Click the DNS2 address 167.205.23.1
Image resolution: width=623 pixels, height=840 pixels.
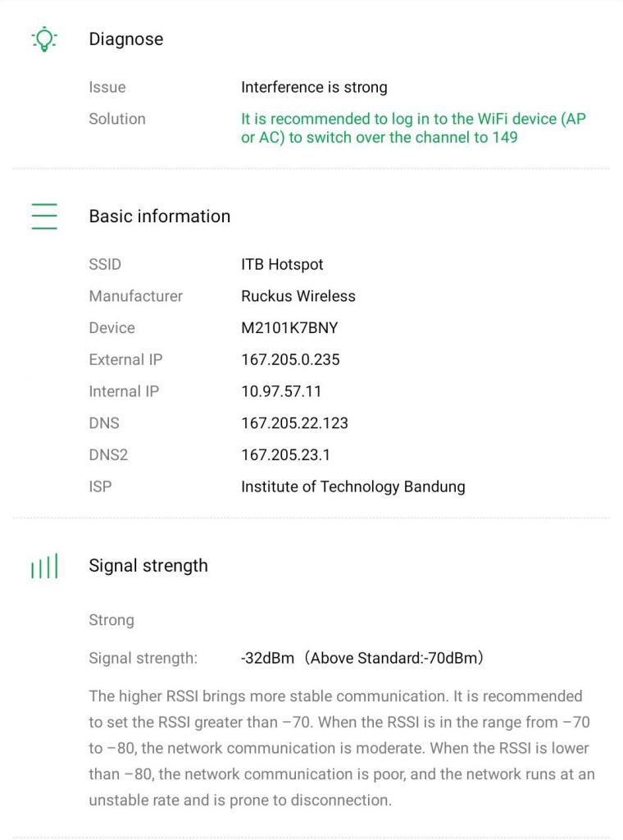[286, 454]
